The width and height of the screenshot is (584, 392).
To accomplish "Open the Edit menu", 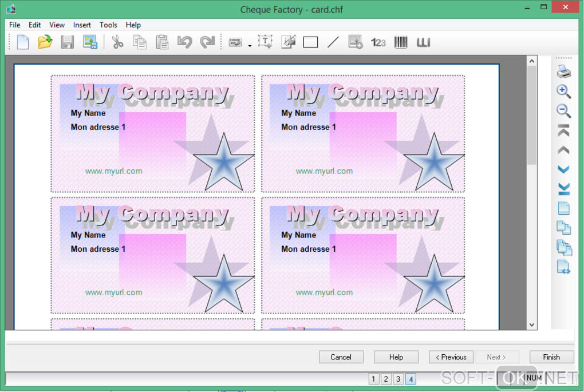I will point(34,25).
